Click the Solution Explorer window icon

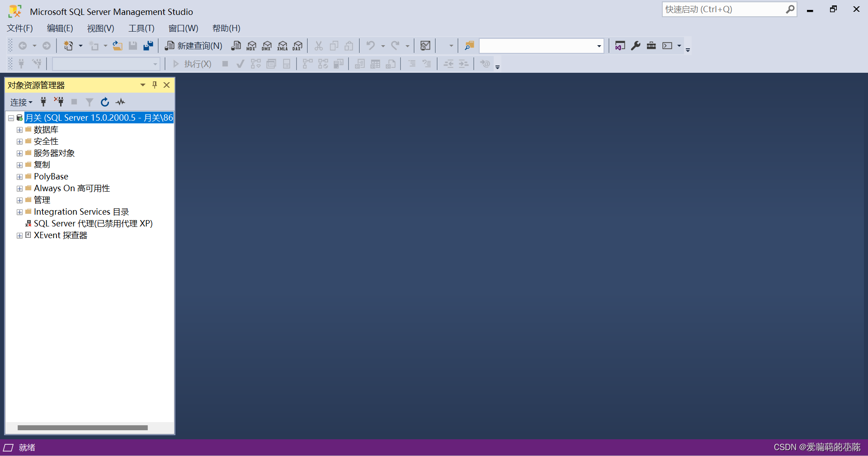coord(620,46)
